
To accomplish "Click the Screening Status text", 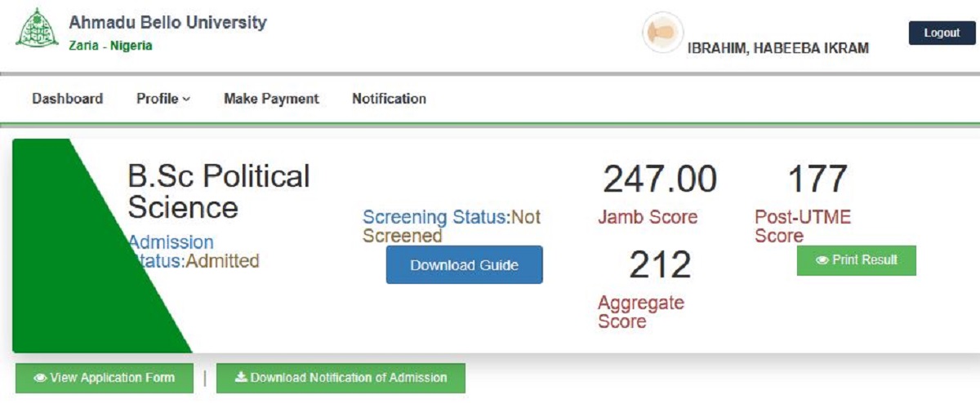I will point(452,227).
